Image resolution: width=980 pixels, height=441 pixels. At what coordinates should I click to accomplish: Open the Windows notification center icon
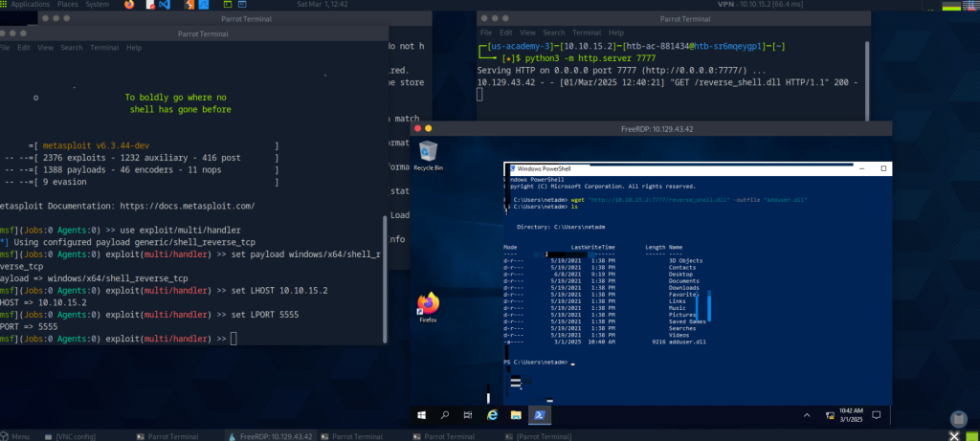[877, 415]
